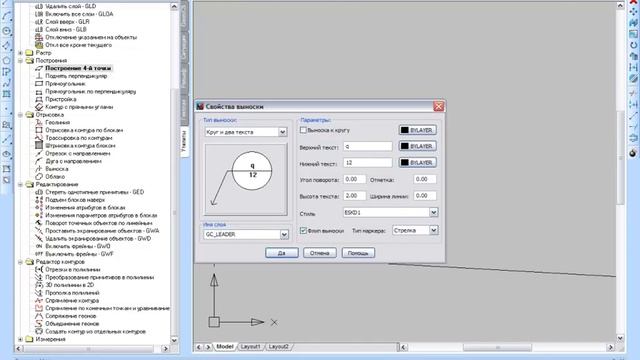Open the 'Тип выноски' leader type dropdown
The width and height of the screenshot is (640, 360).
click(282, 132)
